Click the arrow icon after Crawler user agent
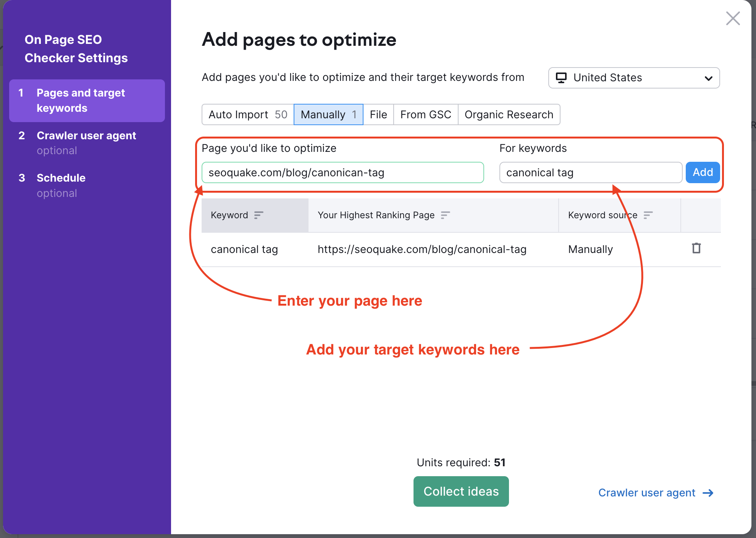Screen dimensions: 756x538 [x=708, y=493]
